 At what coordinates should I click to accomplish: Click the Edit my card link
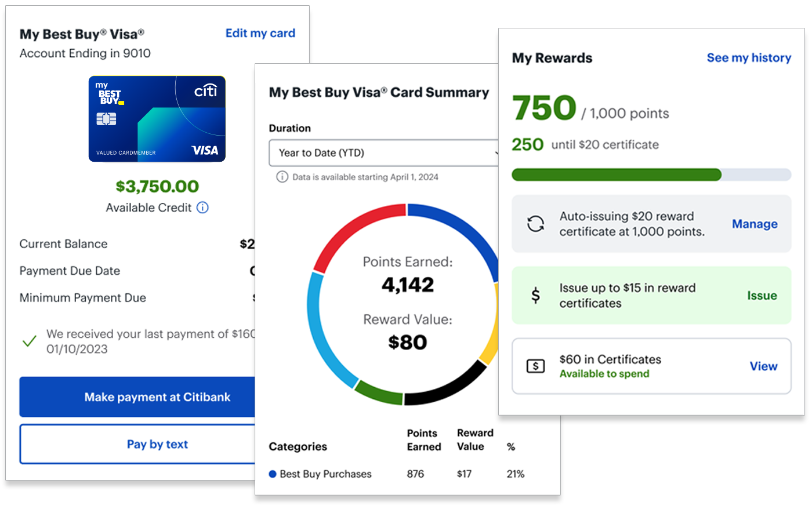[x=260, y=33]
